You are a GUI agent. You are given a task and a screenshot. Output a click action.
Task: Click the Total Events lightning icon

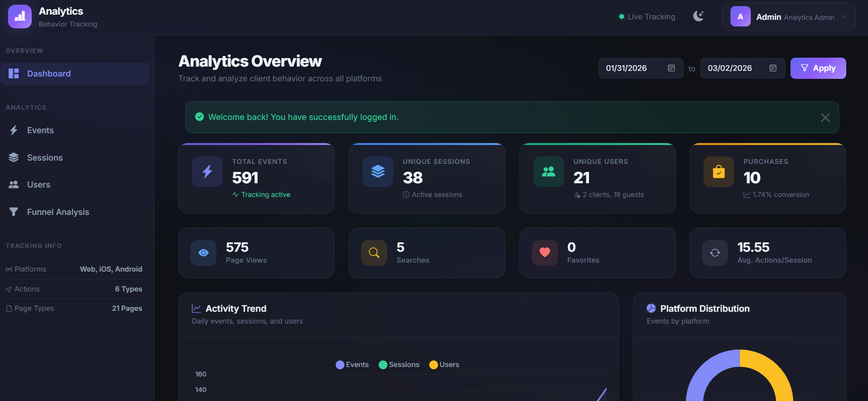pos(207,171)
